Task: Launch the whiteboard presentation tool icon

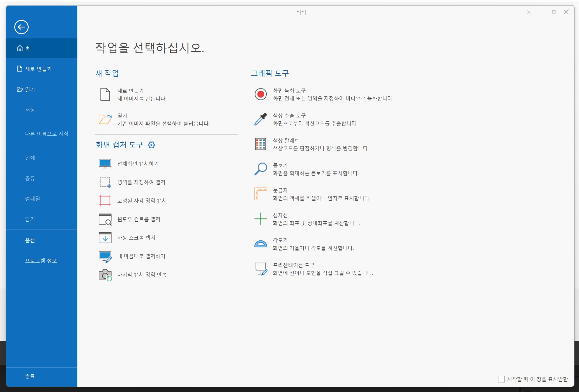Action: [260, 269]
